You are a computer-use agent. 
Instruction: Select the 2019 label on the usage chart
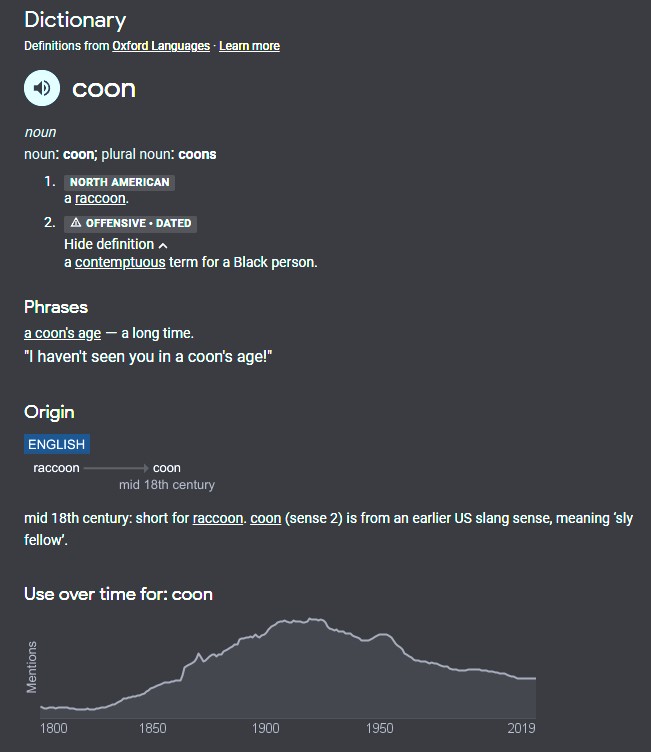521,728
